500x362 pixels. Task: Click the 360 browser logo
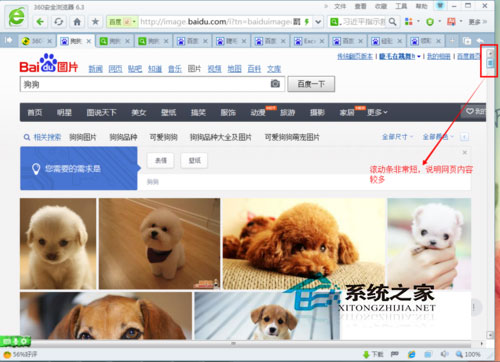pos(16,17)
